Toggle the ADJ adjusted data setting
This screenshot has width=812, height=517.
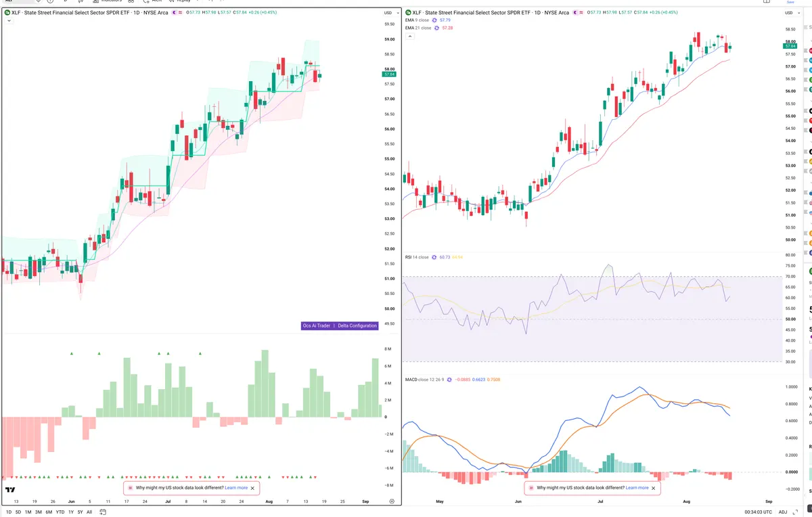click(783, 512)
